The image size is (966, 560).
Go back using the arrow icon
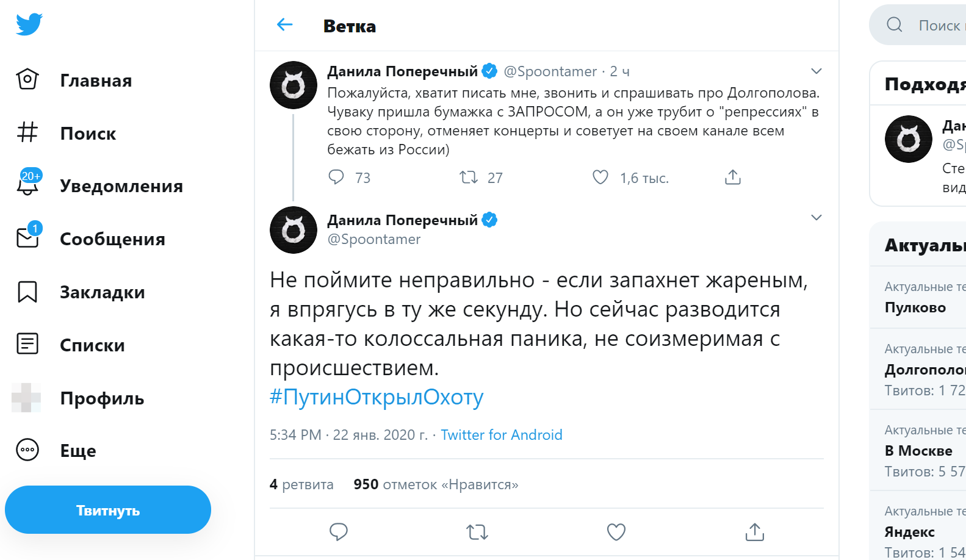click(x=284, y=24)
